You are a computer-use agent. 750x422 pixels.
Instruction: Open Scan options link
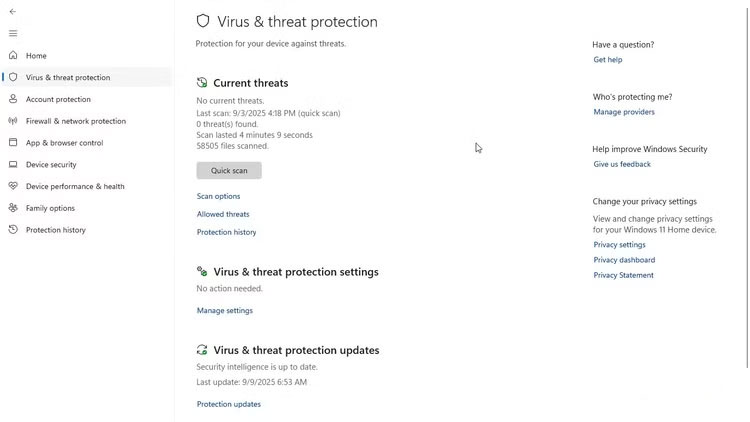(218, 197)
